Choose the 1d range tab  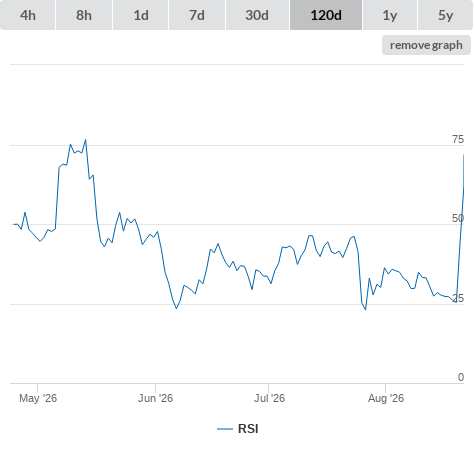tap(141, 15)
